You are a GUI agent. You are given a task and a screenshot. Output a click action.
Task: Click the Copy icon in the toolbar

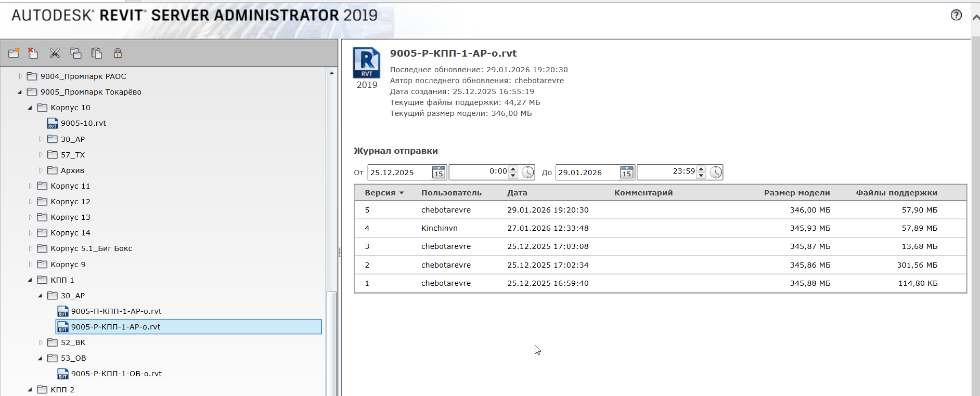pos(76,53)
